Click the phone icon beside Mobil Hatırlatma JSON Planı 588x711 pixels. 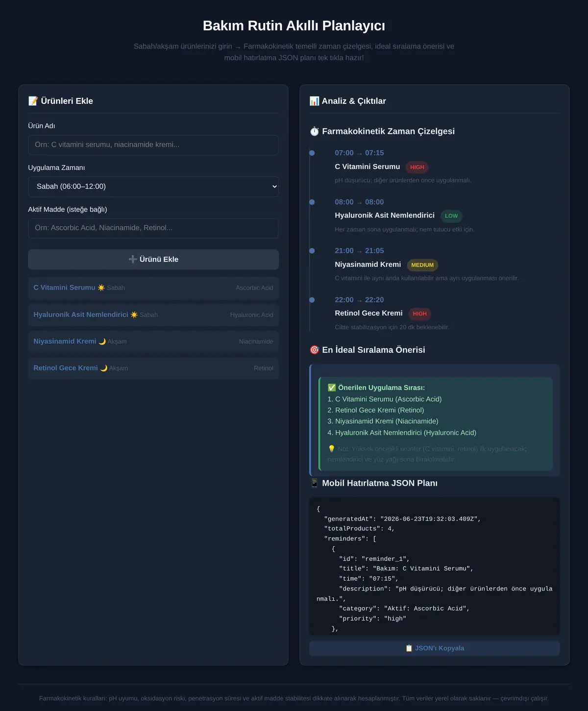[314, 483]
